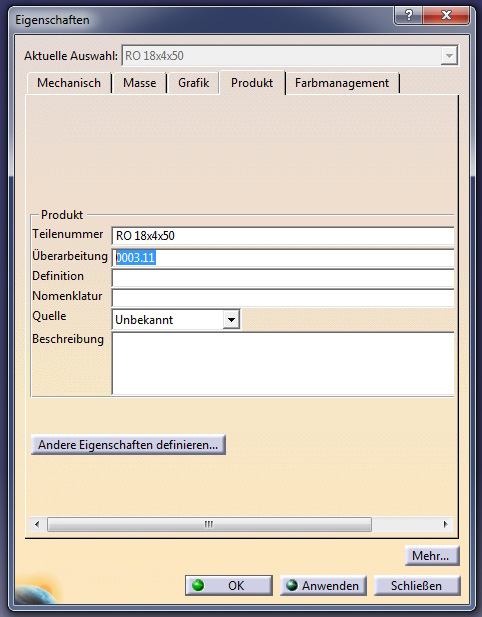The width and height of the screenshot is (482, 617).
Task: Focus the Definition text field
Action: coord(283,278)
